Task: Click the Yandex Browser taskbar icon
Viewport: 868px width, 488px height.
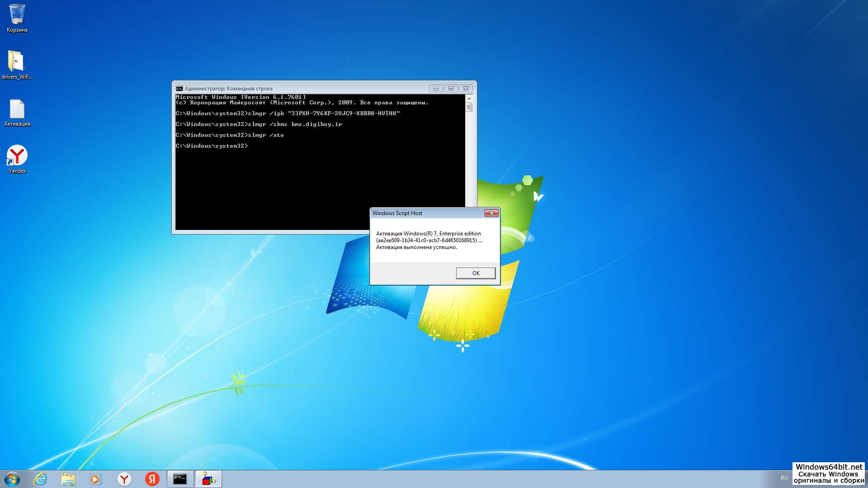Action: pyautogui.click(x=124, y=479)
